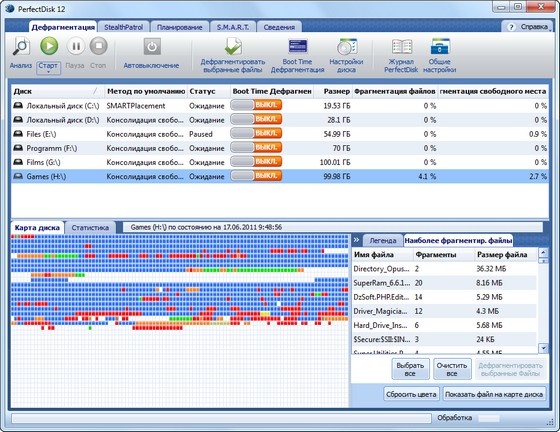Click drive icon of Локальный диск (C:\)
This screenshot has height=432, width=560.
point(18,105)
